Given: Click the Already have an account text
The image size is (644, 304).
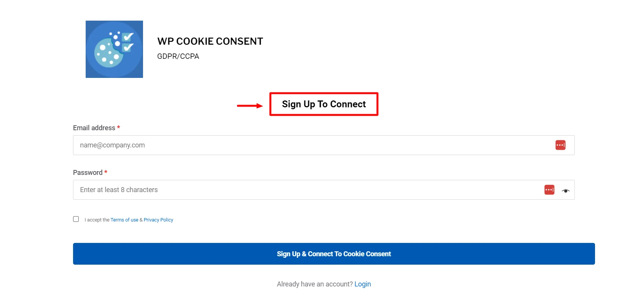Looking at the screenshot, I should pyautogui.click(x=314, y=284).
